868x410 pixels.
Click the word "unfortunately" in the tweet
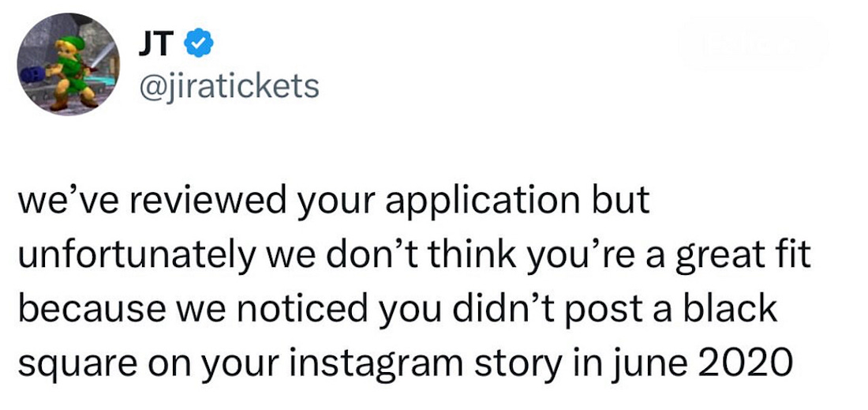[136, 255]
